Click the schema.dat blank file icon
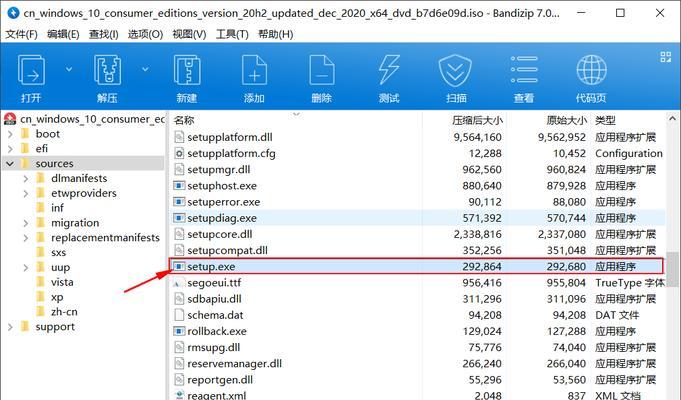Image resolution: width=681 pixels, height=400 pixels. tap(179, 315)
